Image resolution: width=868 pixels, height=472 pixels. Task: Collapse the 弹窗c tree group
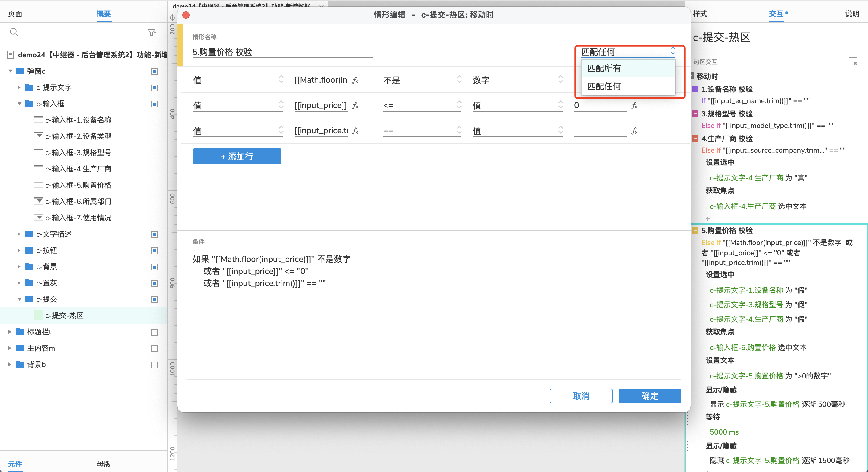coord(10,71)
